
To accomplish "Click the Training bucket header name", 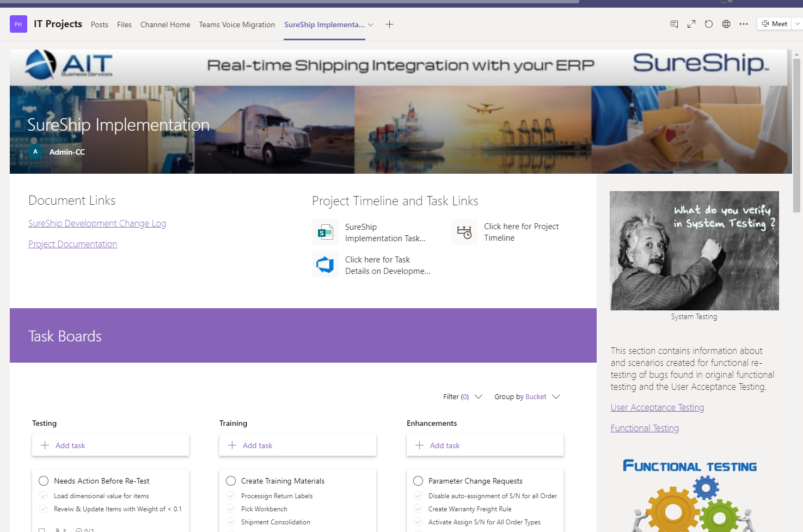I will [233, 423].
